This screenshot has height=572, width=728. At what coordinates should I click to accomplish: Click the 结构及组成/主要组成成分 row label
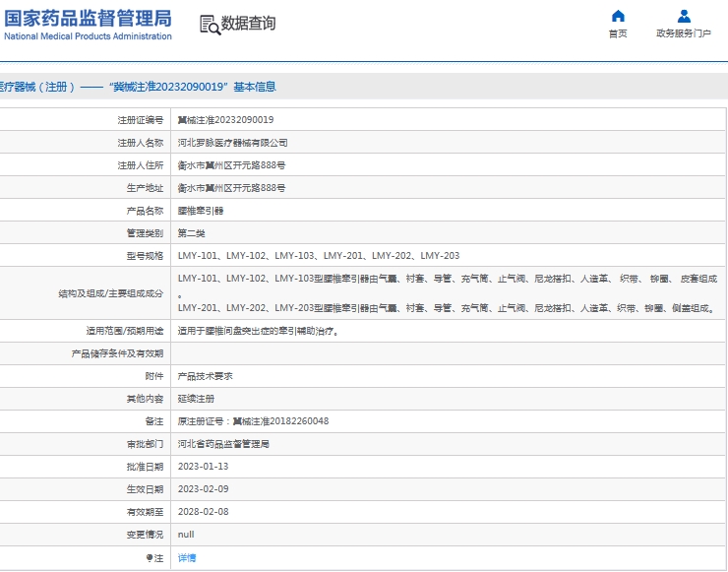[111, 293]
